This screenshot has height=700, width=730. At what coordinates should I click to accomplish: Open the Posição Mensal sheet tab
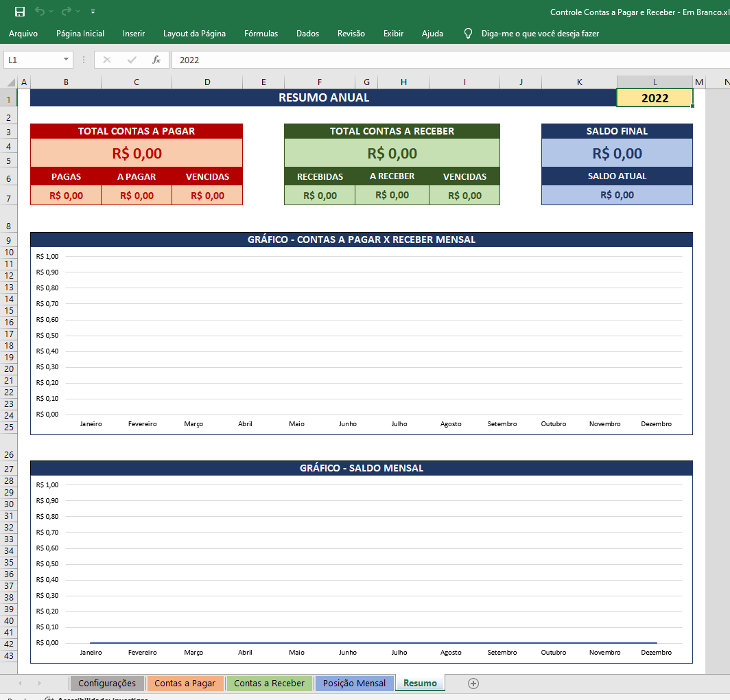tap(354, 684)
